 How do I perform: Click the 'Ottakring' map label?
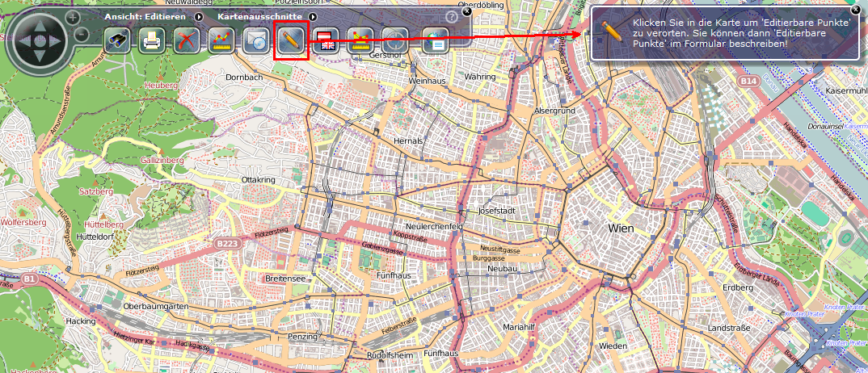[x=259, y=180]
